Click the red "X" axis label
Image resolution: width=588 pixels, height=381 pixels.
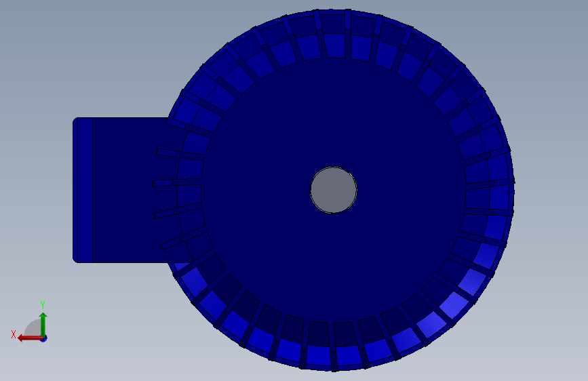click(x=14, y=334)
